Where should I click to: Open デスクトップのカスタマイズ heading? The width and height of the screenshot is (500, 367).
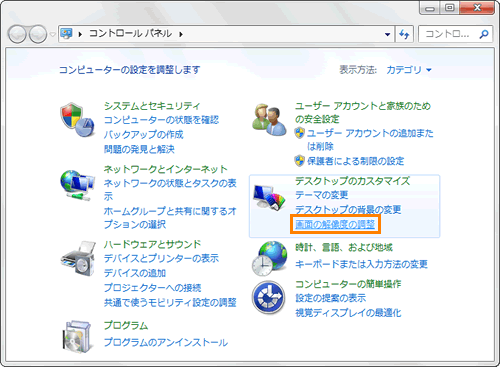coord(352,181)
